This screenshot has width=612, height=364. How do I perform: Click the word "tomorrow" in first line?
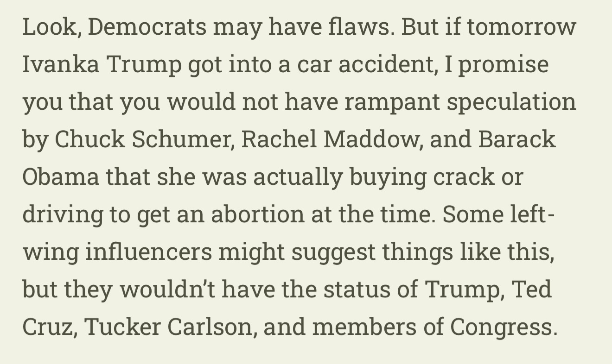522,26
